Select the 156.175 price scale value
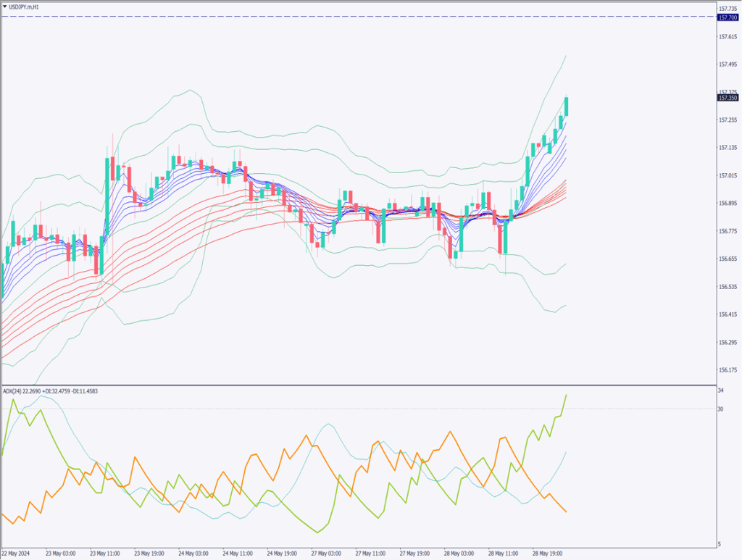742x560 pixels. [727, 370]
